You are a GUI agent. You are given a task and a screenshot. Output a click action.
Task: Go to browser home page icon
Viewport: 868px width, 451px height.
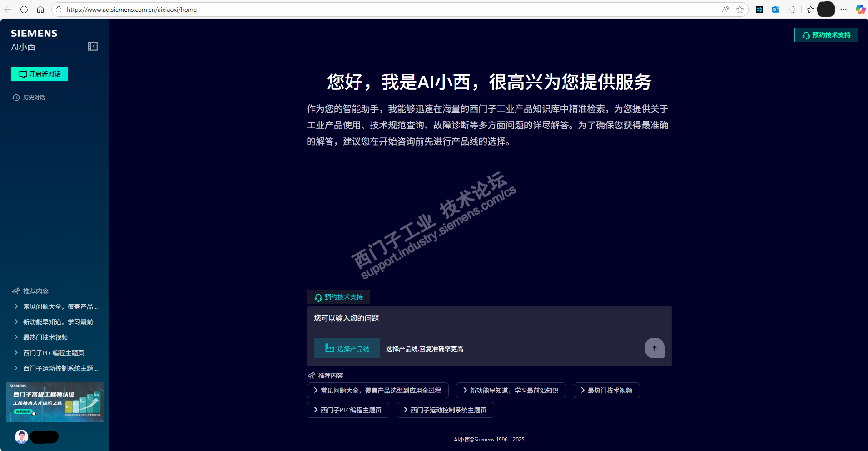point(40,10)
